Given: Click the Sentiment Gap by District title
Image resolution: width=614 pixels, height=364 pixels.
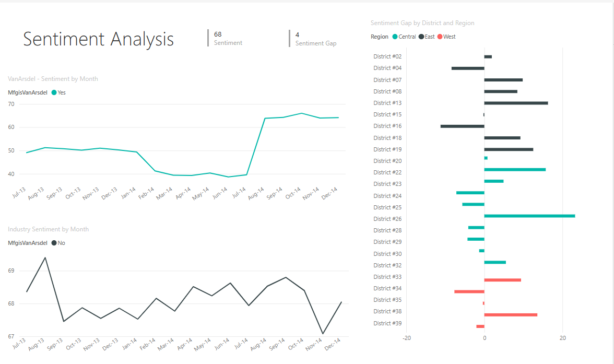Looking at the screenshot, I should (x=422, y=23).
